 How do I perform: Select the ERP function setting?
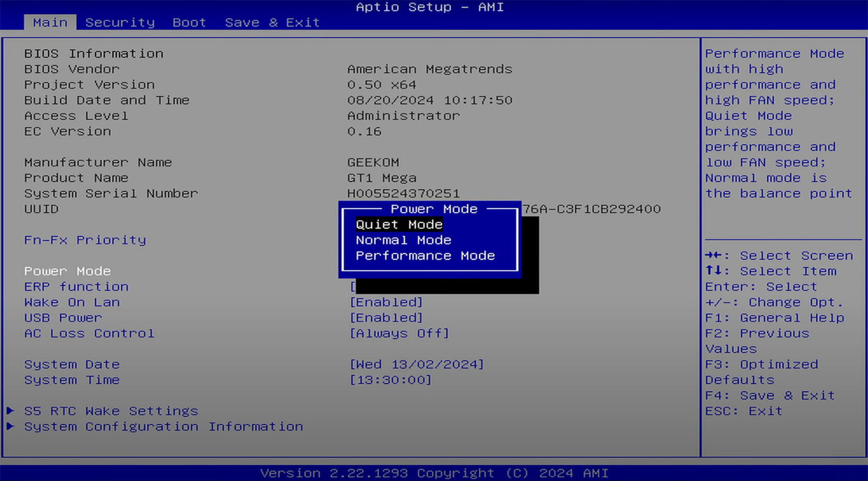click(x=77, y=287)
